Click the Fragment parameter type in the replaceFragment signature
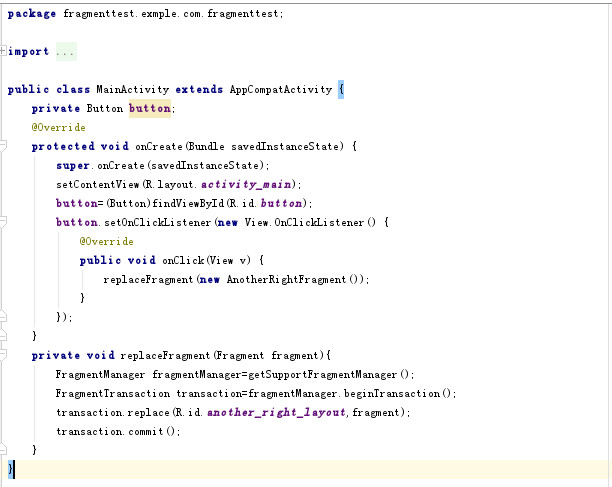This screenshot has width=612, height=487. (x=240, y=355)
